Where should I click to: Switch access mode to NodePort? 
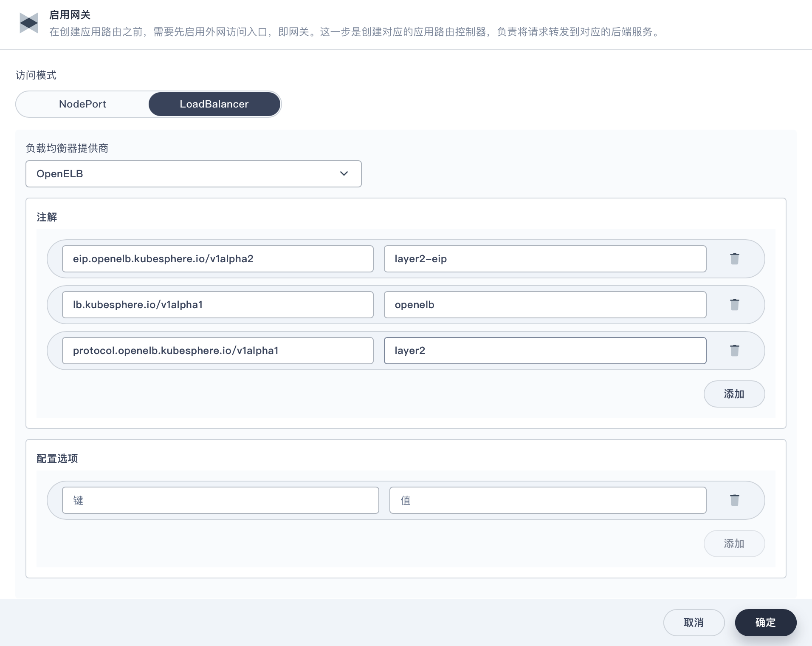(x=82, y=104)
